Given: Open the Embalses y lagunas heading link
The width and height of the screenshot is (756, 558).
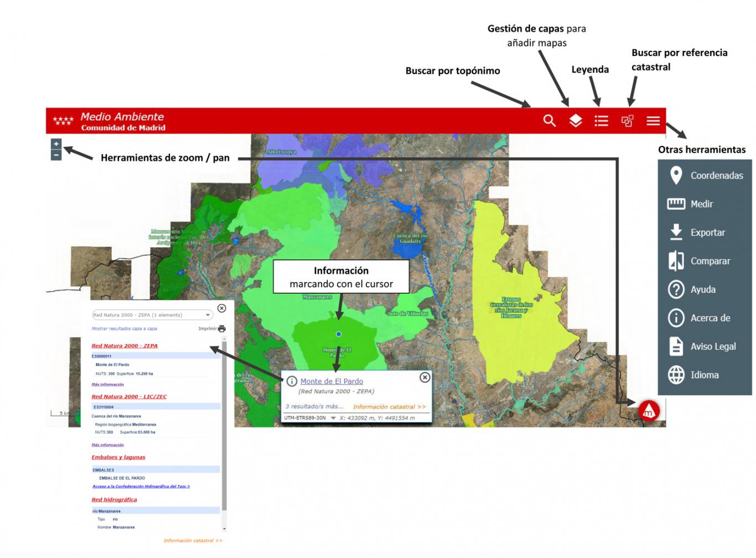Looking at the screenshot, I should 118,457.
